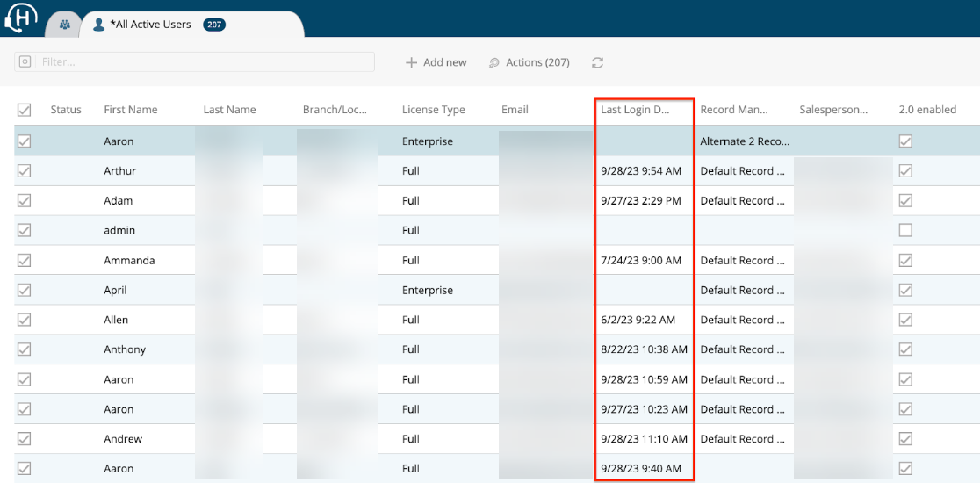Click the 9/28/23 9:54 AM login date
The width and height of the screenshot is (980, 490).
[x=641, y=170]
